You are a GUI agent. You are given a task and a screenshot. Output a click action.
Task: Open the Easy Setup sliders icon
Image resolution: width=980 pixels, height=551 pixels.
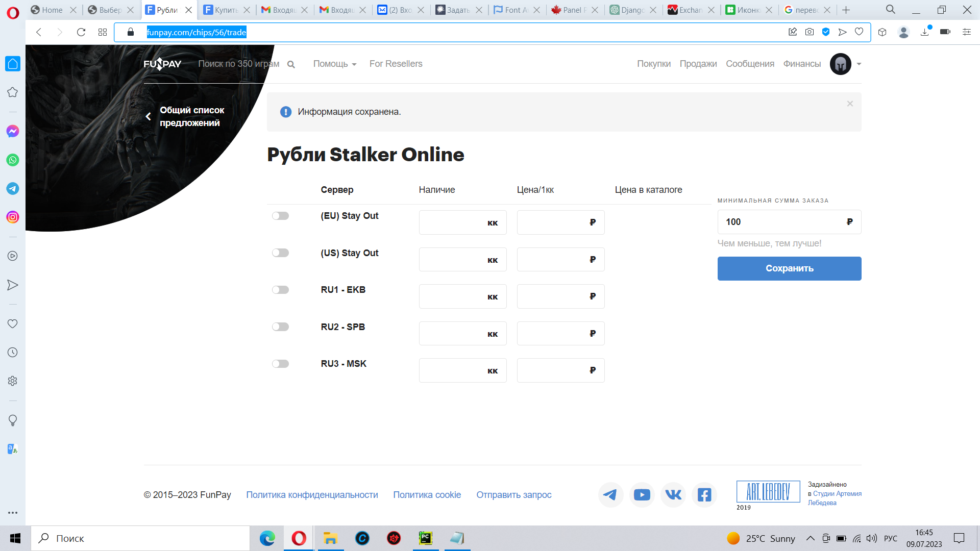click(966, 32)
